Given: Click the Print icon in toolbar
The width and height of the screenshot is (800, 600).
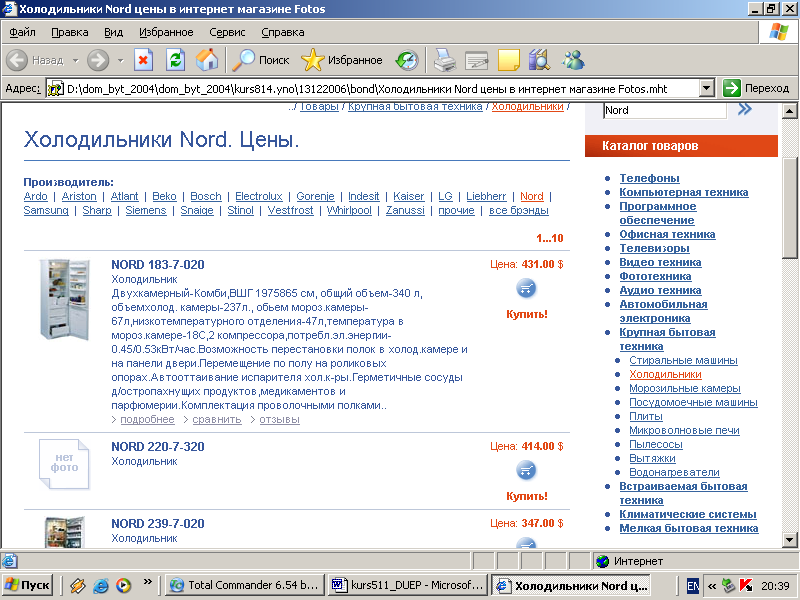Looking at the screenshot, I should (444, 60).
